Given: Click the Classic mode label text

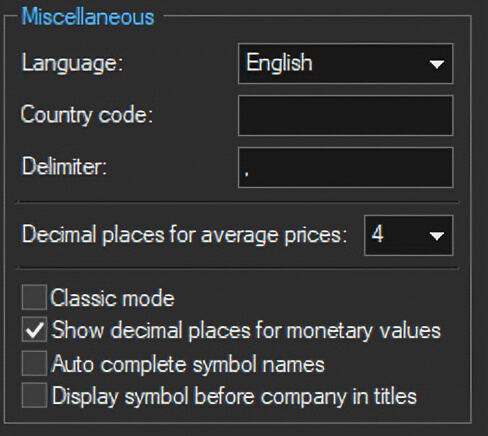Looking at the screenshot, I should (112, 298).
